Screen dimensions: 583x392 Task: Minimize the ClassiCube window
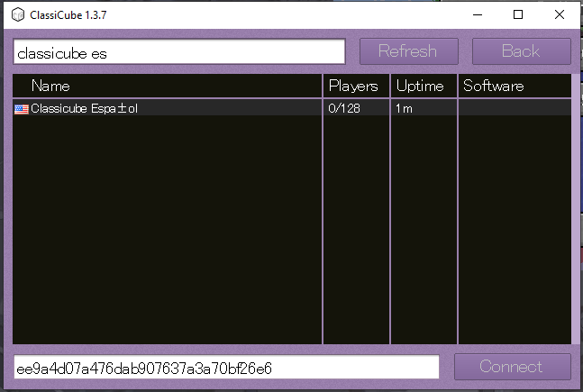pos(478,15)
